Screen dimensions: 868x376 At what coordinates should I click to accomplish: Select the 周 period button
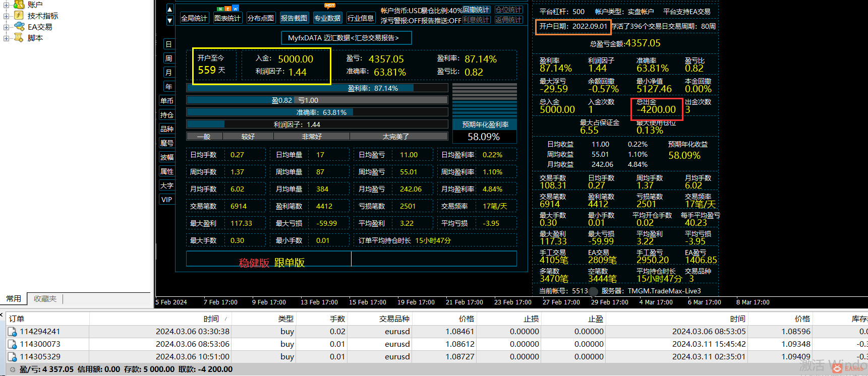(x=168, y=58)
